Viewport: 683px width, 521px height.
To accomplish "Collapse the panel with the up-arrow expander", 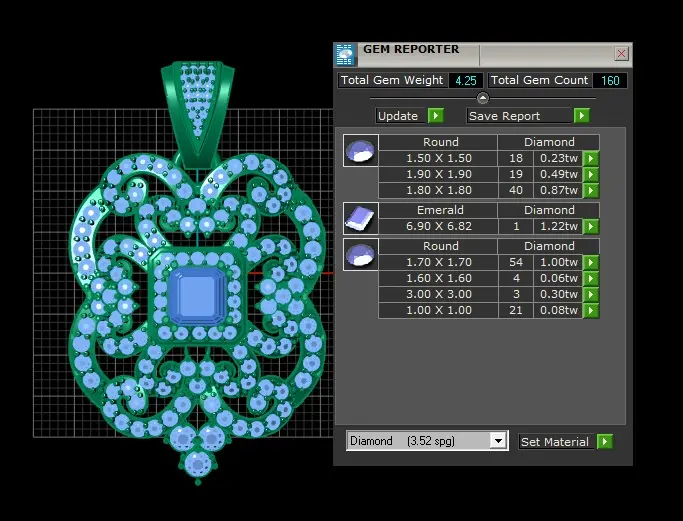I will [x=483, y=98].
